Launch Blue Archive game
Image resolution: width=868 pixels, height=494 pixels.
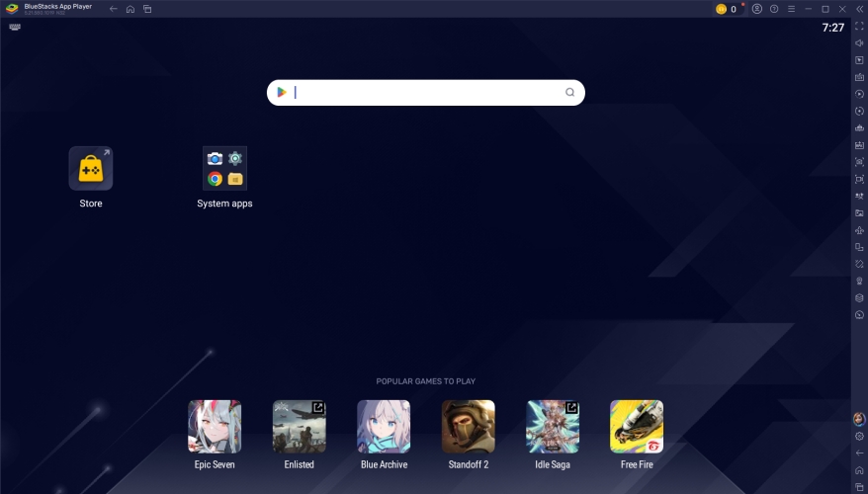tap(384, 427)
